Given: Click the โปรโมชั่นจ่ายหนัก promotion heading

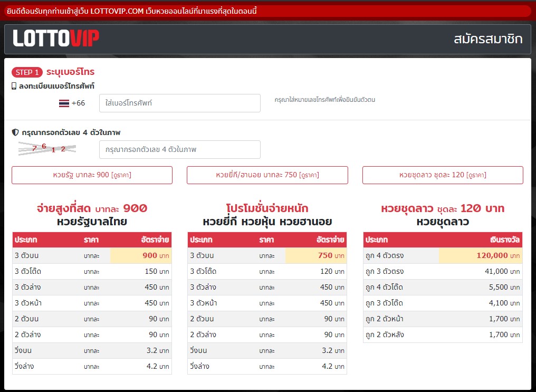Looking at the screenshot, I should [x=267, y=209].
